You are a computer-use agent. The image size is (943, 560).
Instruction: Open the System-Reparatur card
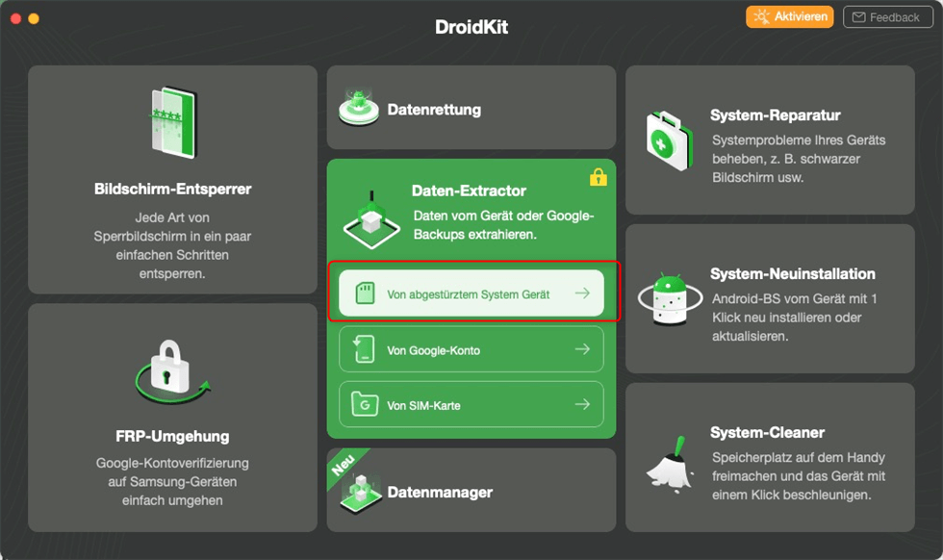pos(770,140)
